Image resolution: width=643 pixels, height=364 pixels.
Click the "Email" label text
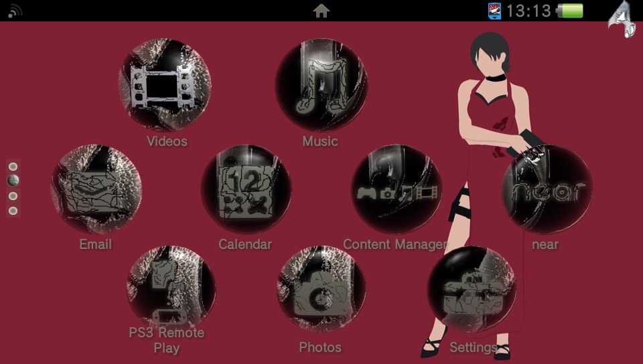click(x=96, y=244)
